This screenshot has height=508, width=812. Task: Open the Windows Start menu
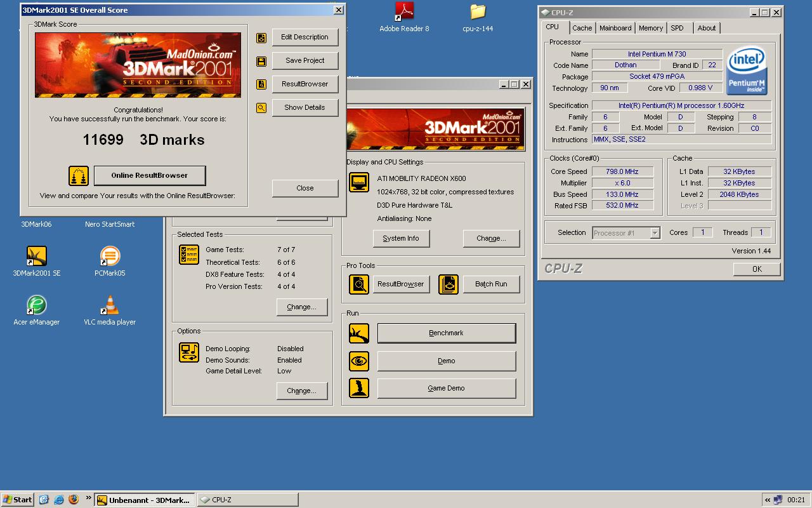tap(18, 500)
